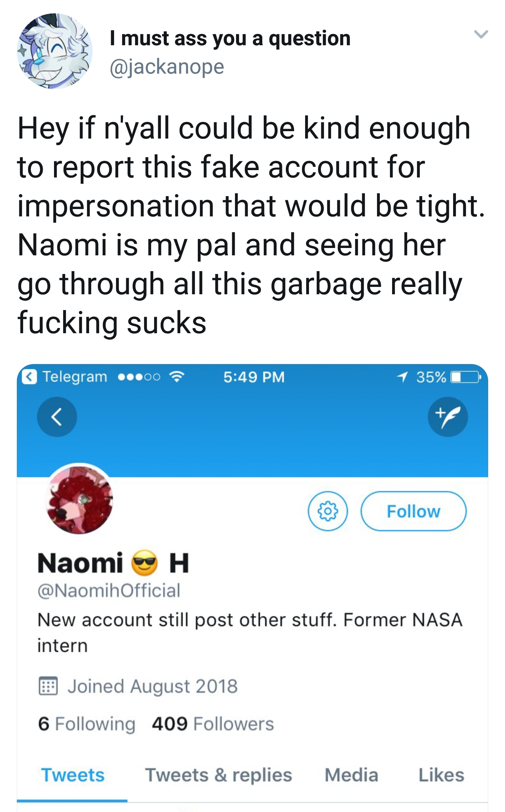
Task: Tap the Naomi H profile picture
Action: 80,500
